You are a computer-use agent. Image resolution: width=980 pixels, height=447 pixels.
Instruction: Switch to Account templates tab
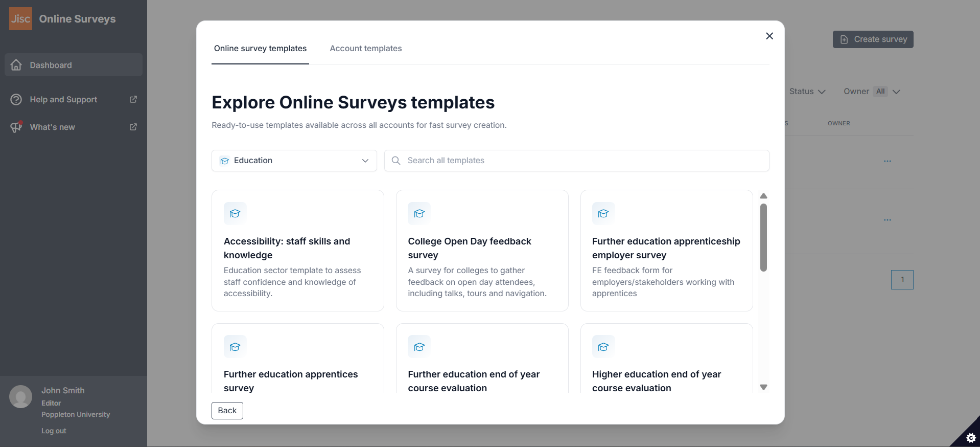[366, 49]
